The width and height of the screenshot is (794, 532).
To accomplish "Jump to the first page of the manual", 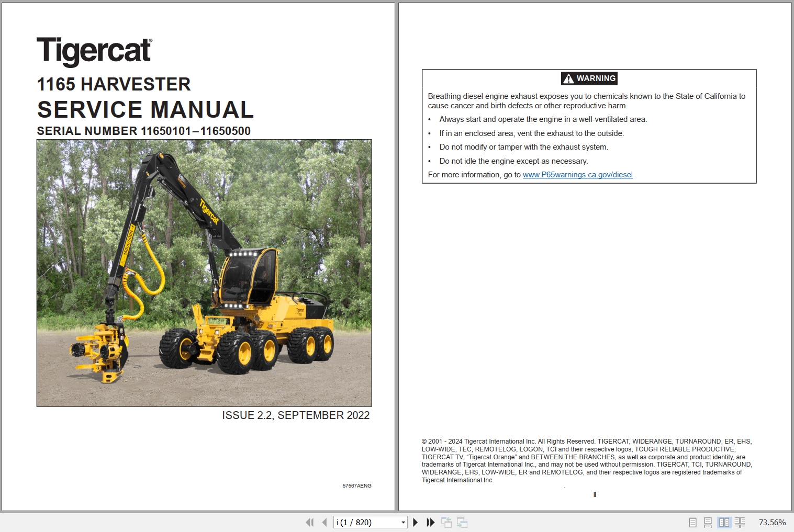I will coord(310,522).
